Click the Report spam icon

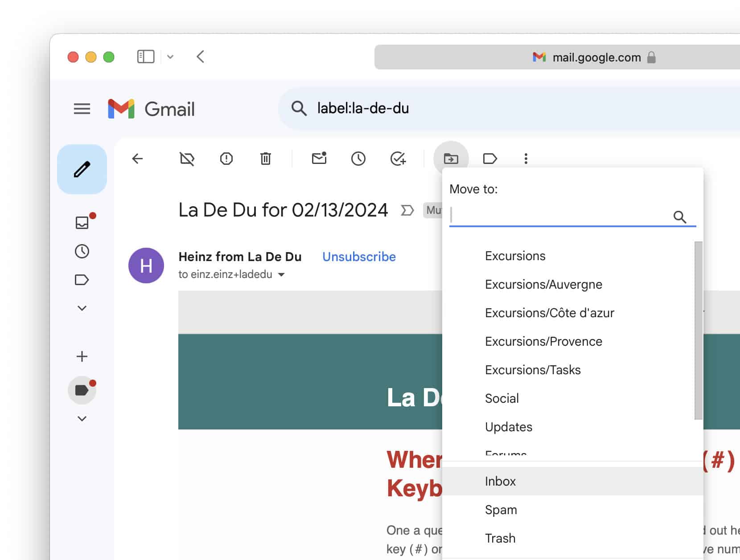[x=226, y=159]
